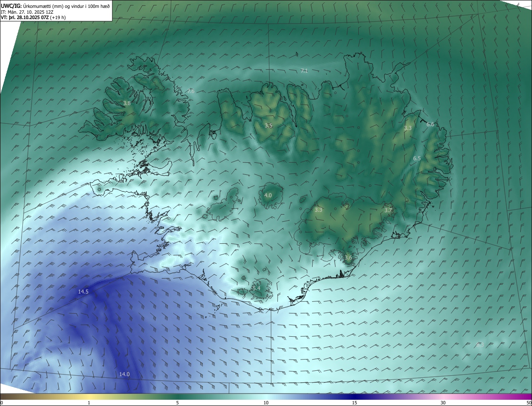Viewport: 532px width, 406px height.
Task: Click the 6.5 value in the Eastfjords
Action: [x=417, y=159]
